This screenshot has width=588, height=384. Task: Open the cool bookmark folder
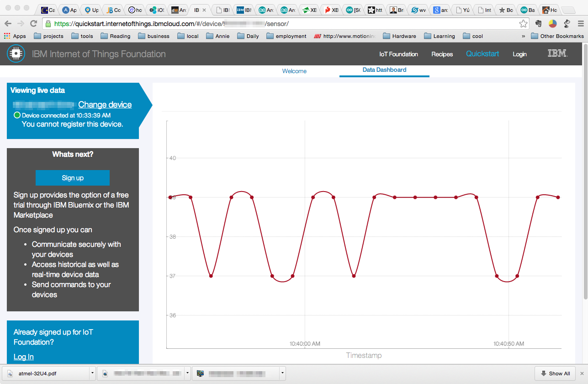[x=473, y=36]
